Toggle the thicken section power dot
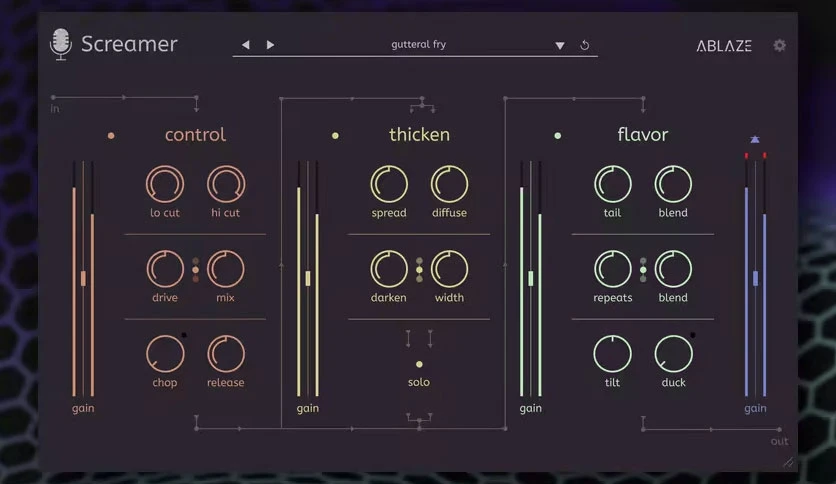This screenshot has height=484, width=836. (335, 135)
